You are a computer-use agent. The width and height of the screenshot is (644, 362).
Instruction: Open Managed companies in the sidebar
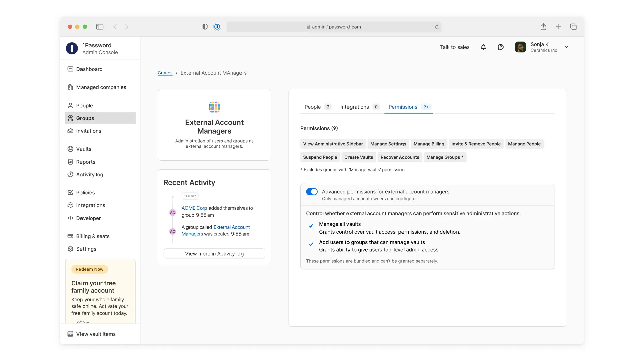[100, 87]
